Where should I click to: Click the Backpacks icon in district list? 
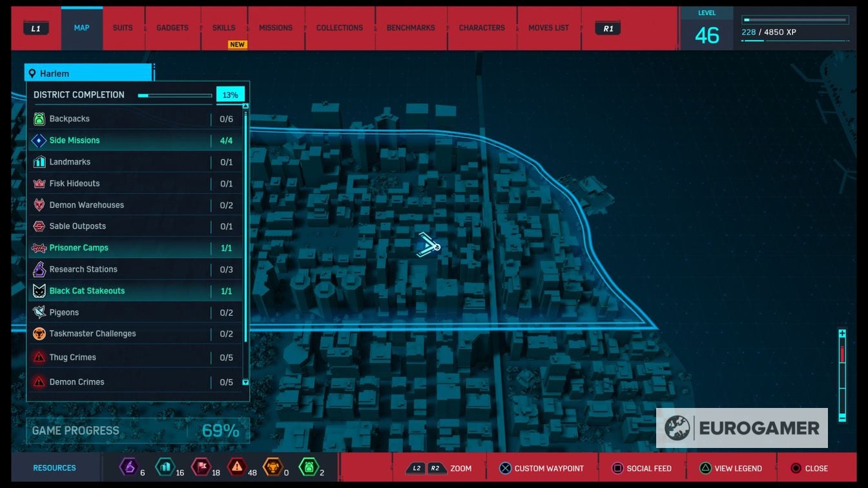tap(39, 119)
